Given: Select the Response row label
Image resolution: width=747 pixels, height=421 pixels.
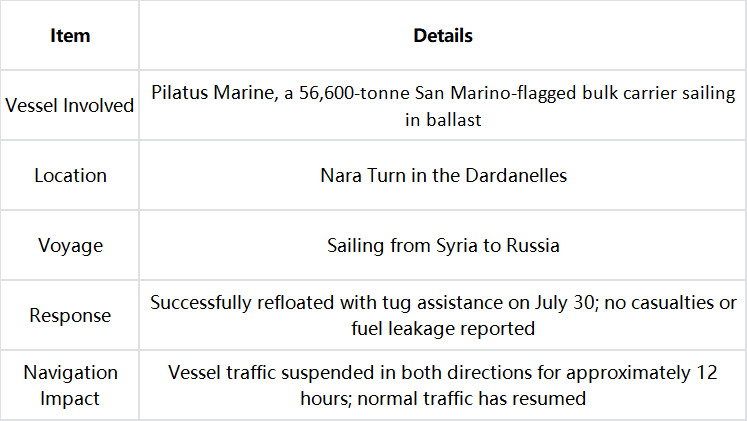Looking at the screenshot, I should (70, 315).
